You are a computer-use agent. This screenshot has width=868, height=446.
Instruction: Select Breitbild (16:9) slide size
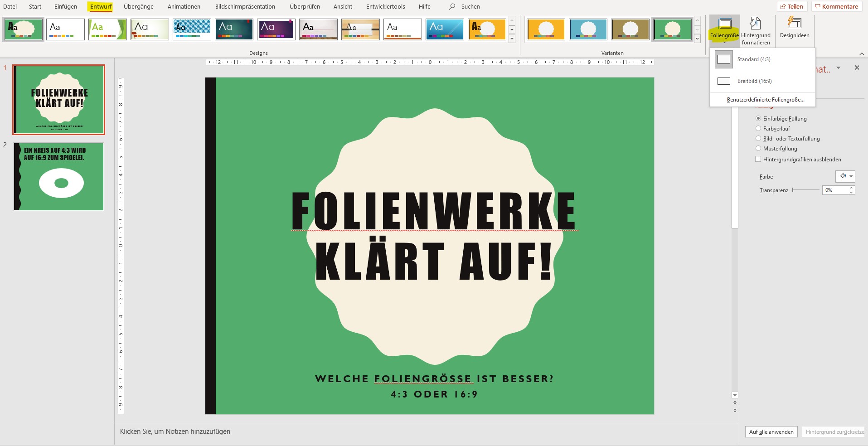[762, 81]
